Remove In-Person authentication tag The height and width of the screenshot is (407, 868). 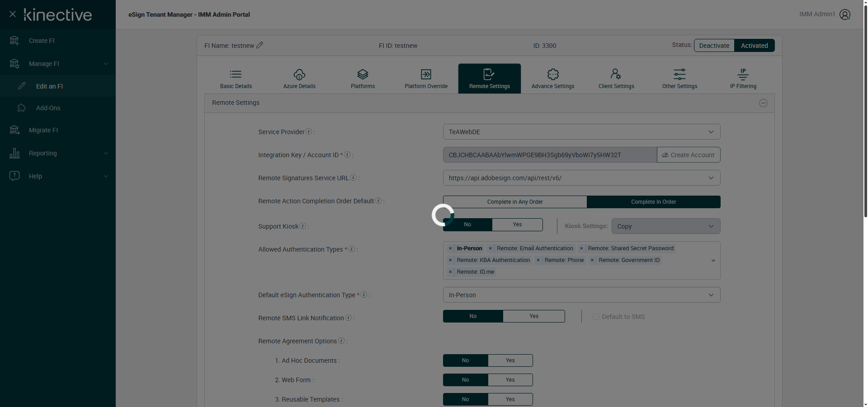[x=450, y=248]
